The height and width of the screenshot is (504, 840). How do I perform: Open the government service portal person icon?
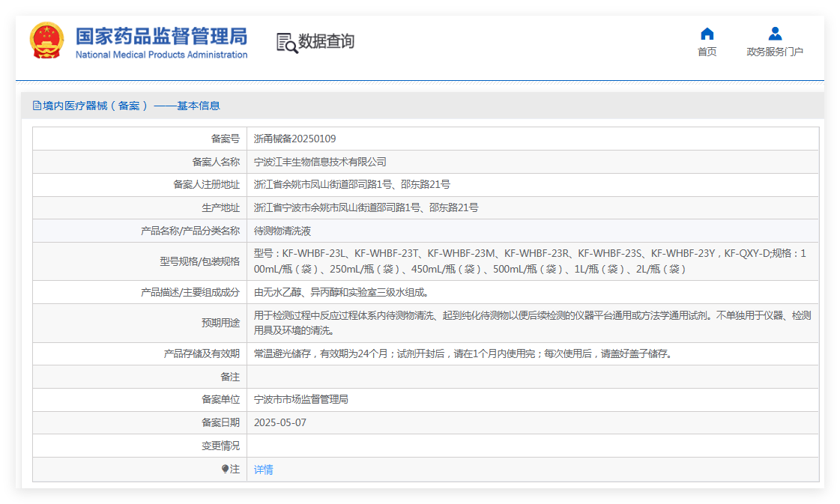point(775,34)
